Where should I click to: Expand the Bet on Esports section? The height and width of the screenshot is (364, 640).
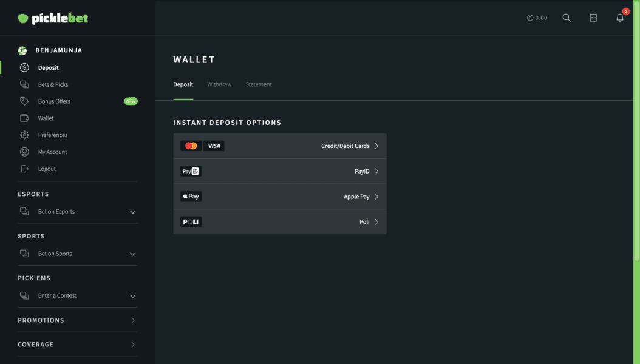pos(133,212)
